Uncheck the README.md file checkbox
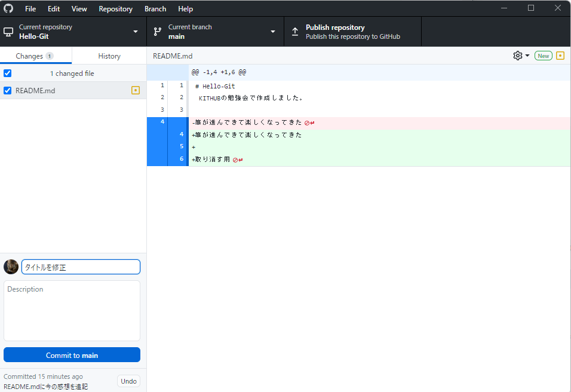 [x=7, y=90]
